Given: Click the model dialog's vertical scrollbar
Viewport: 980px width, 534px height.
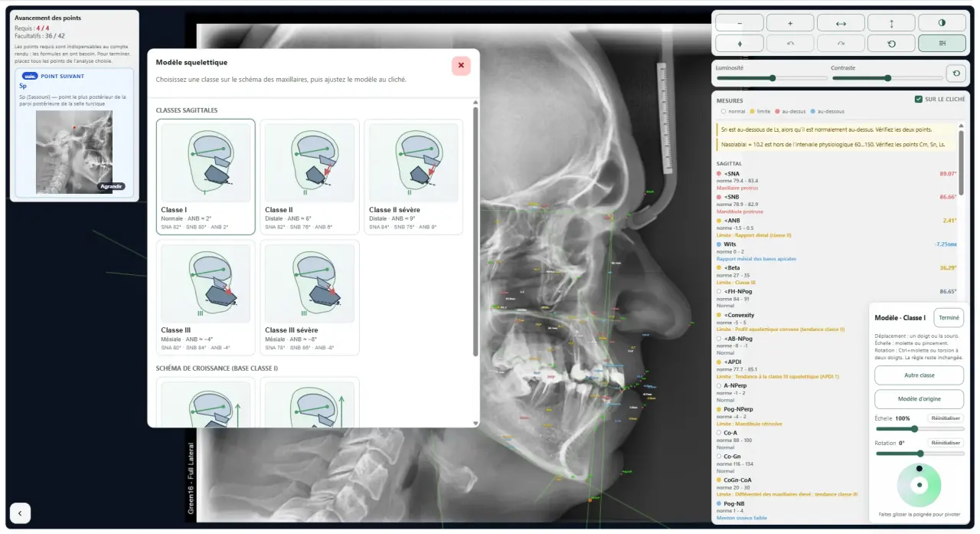Looking at the screenshot, I should (475, 231).
